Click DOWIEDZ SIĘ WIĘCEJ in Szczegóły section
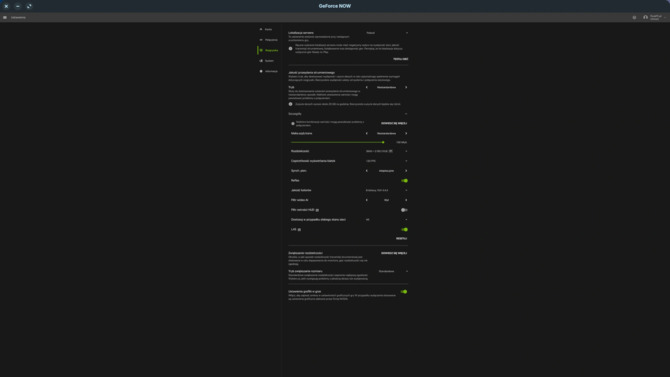The image size is (670, 377). pyautogui.click(x=394, y=123)
